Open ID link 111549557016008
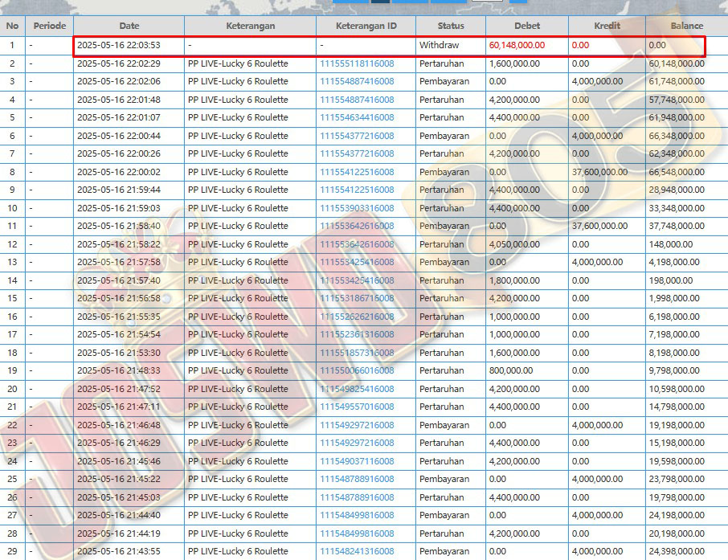Image resolution: width=728 pixels, height=560 pixels. 357,407
